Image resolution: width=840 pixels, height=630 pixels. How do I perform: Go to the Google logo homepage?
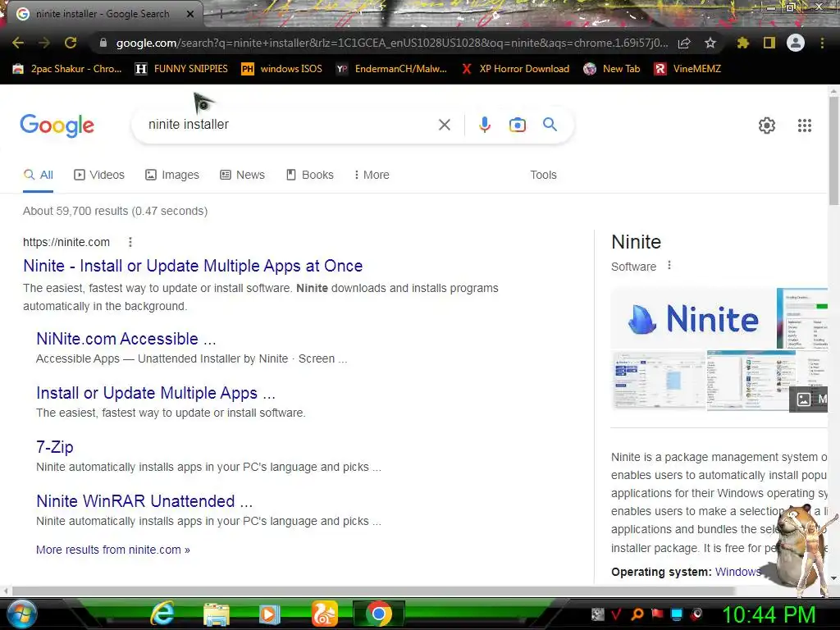pos(57,126)
